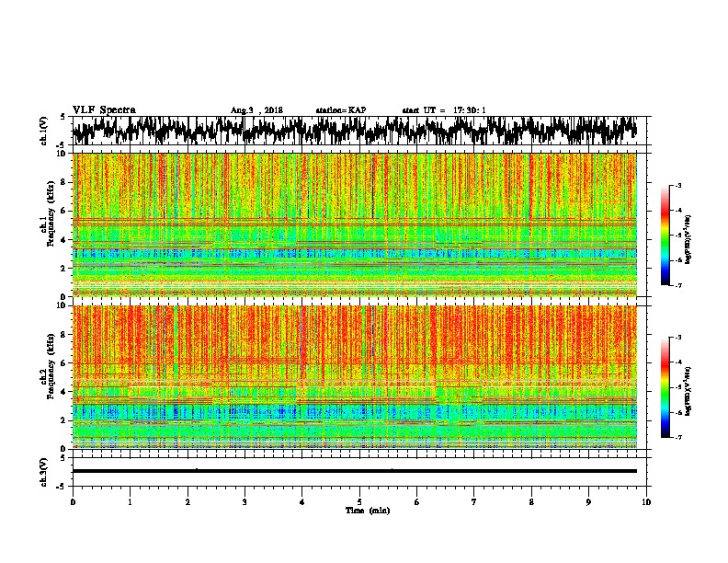Click the 6 kHz tick on ch.2 axis
This screenshot has width=728, height=563.
(x=63, y=363)
